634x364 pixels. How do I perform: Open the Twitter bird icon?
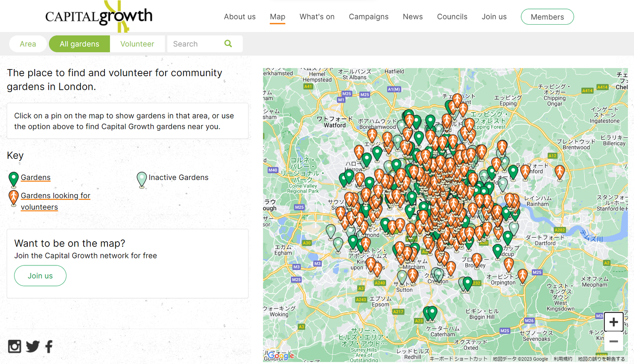tap(33, 346)
